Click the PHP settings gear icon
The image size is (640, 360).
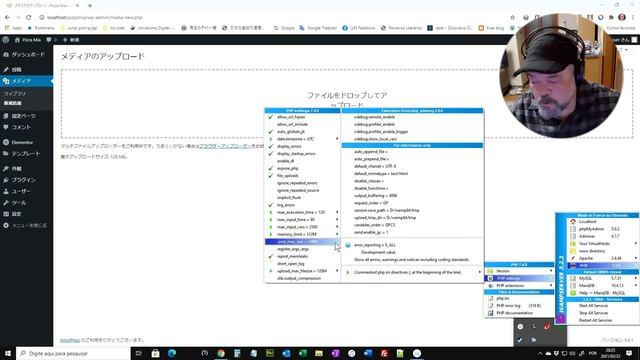[x=491, y=278]
